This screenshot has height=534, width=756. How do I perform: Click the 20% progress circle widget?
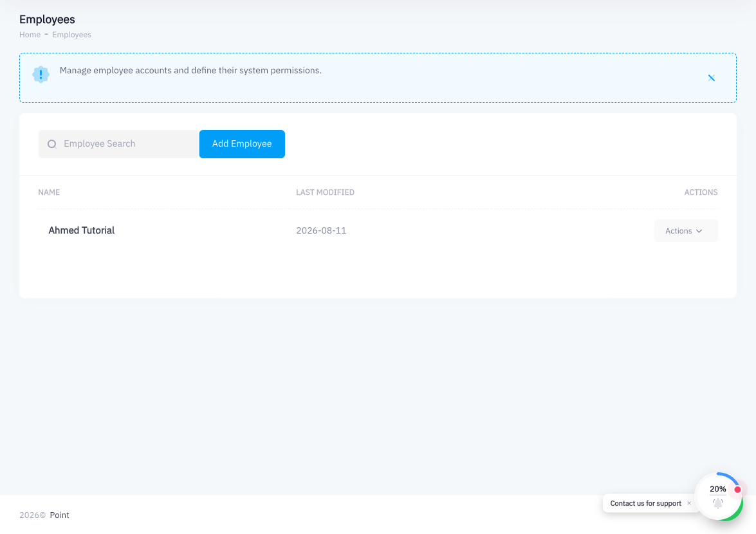click(x=718, y=497)
